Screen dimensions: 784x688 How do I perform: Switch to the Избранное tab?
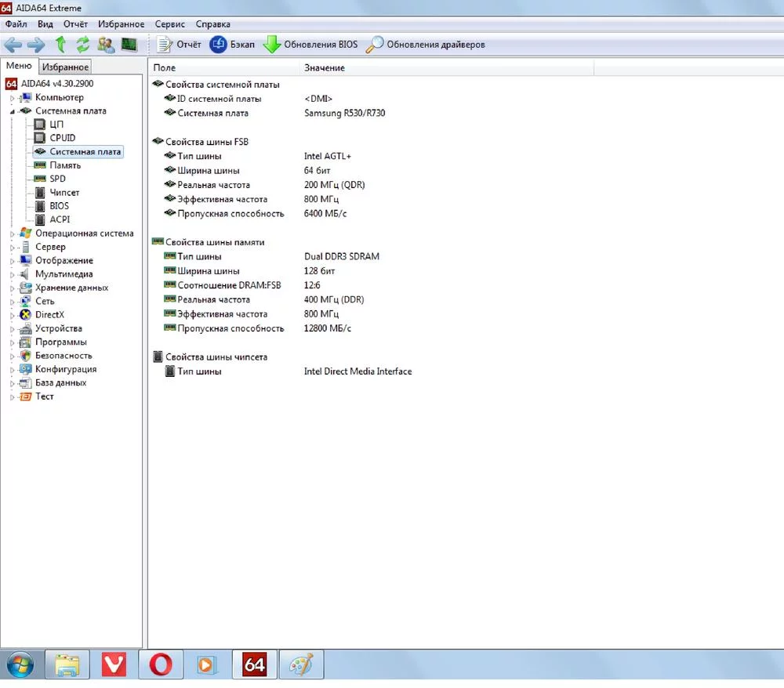click(66, 67)
